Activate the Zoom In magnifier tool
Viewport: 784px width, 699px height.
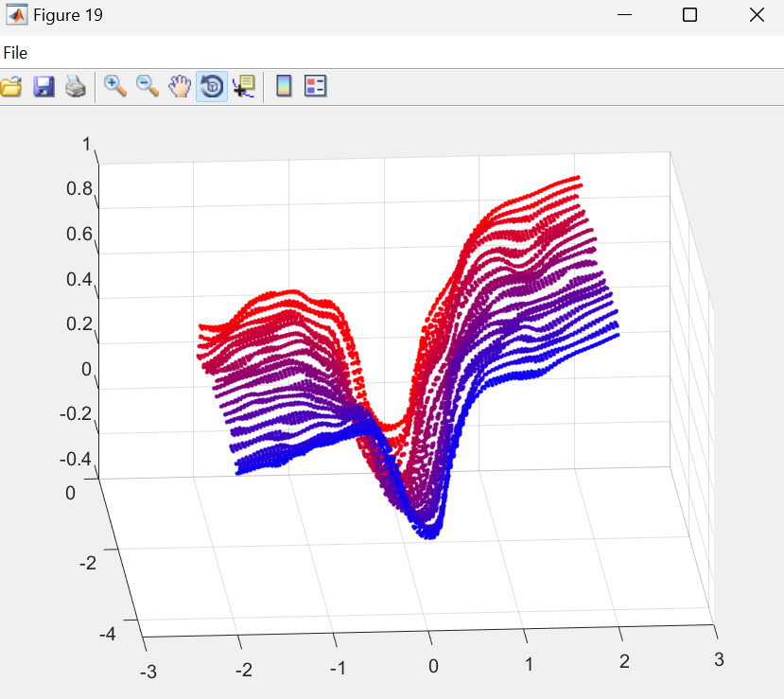[115, 87]
